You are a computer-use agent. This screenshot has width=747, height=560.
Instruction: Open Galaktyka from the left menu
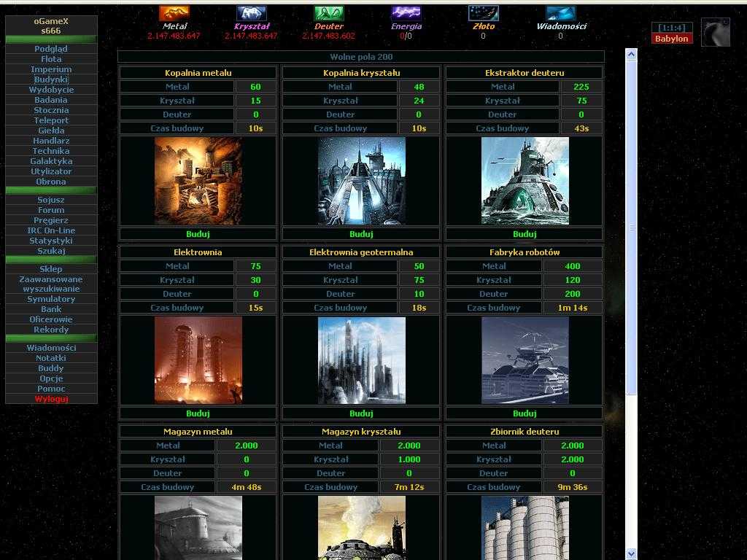point(51,161)
